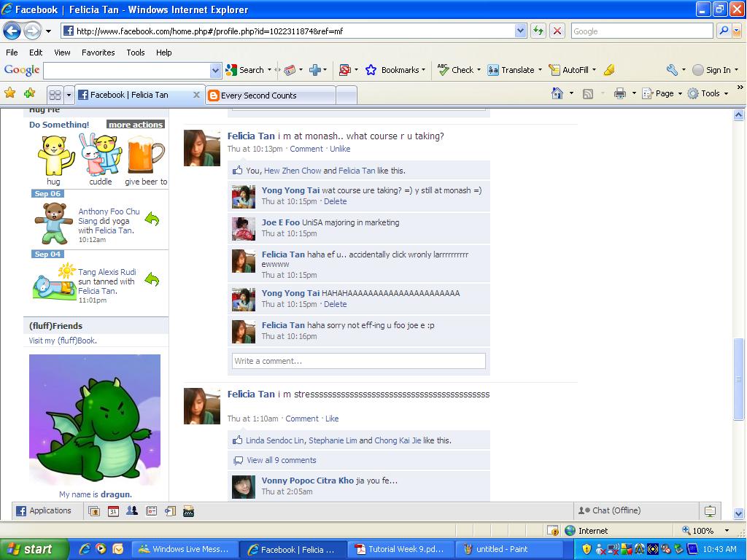The width and height of the screenshot is (747, 560).
Task: Open Chat (Offline) panel
Action: pos(636,511)
